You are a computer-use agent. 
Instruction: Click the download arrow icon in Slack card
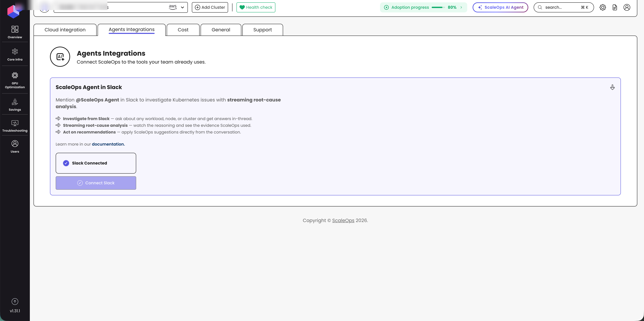pos(612,87)
